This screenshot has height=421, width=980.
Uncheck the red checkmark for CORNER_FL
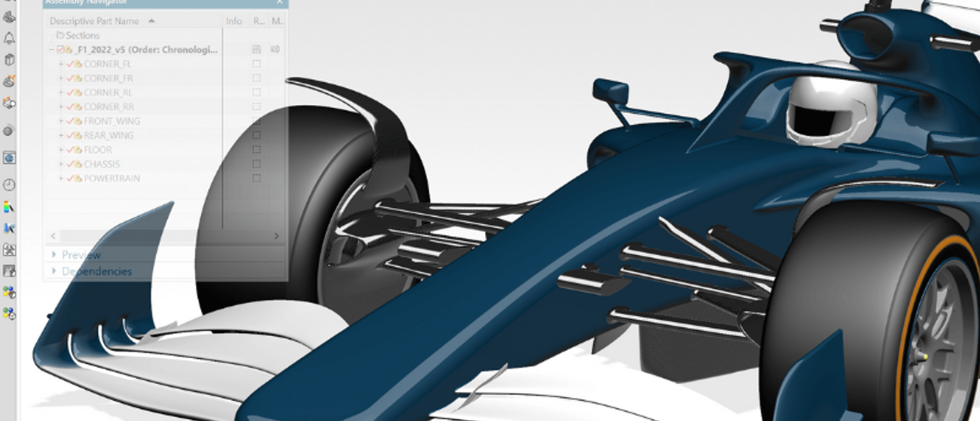click(x=70, y=64)
